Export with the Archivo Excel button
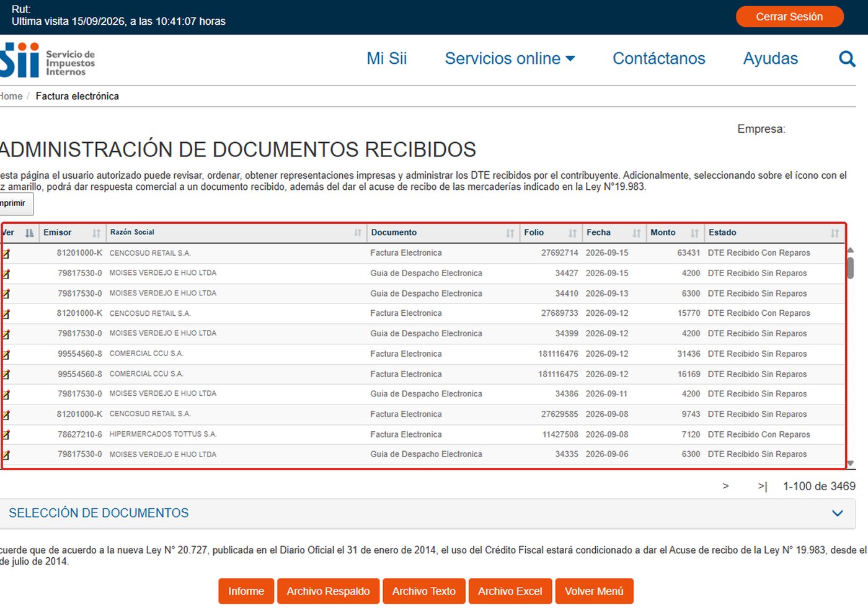 click(x=510, y=591)
